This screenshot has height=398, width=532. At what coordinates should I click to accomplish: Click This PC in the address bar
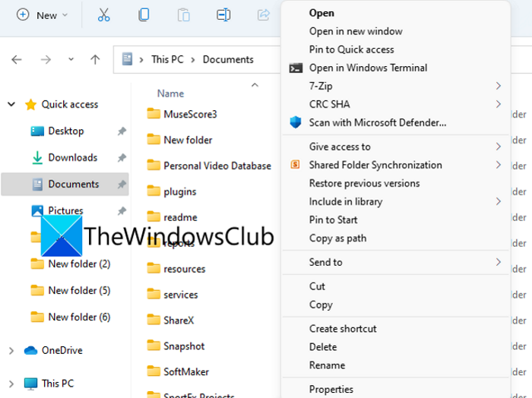point(167,59)
